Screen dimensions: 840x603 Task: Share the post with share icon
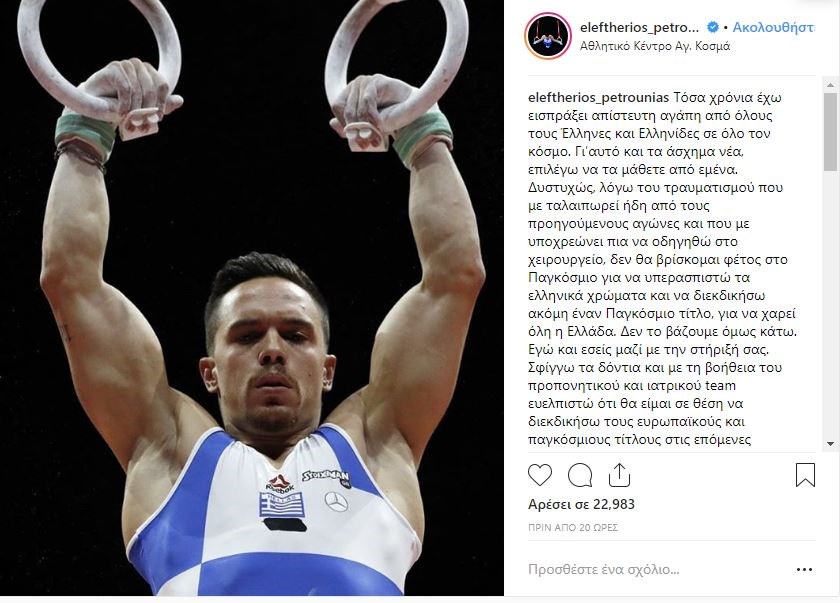pyautogui.click(x=619, y=475)
